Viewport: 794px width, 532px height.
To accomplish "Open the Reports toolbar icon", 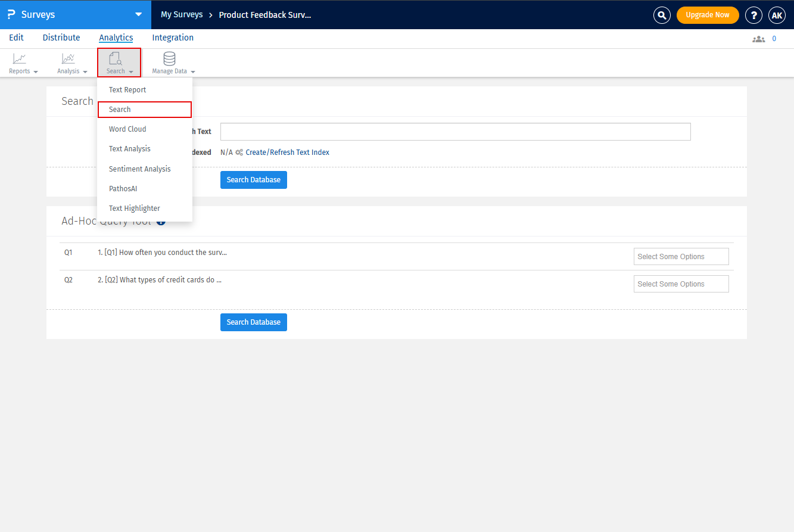I will 20,59.
